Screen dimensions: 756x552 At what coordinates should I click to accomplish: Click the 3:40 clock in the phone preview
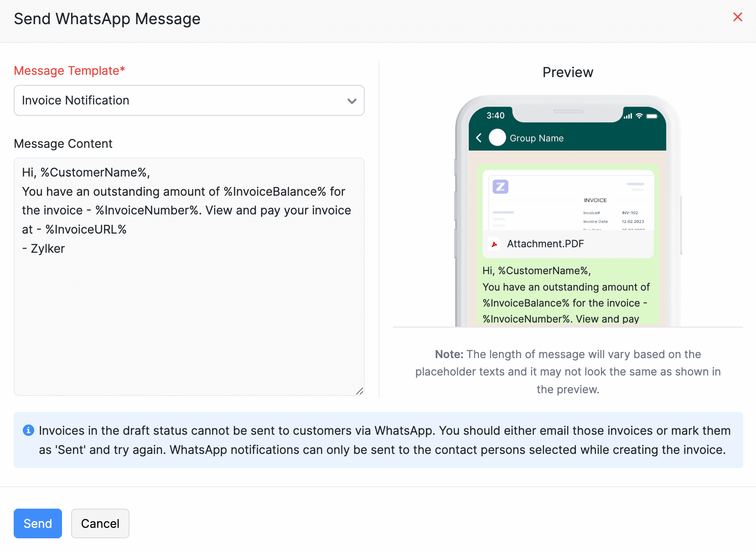click(x=495, y=115)
